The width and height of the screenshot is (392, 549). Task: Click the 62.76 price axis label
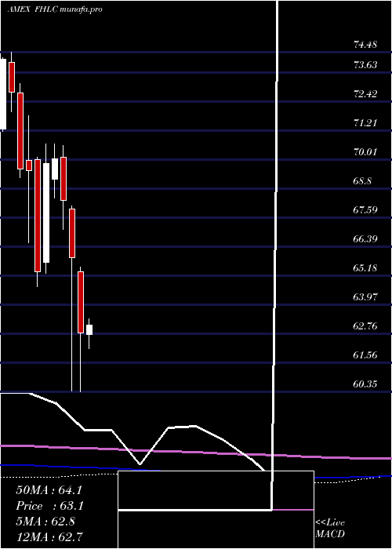[x=365, y=326]
